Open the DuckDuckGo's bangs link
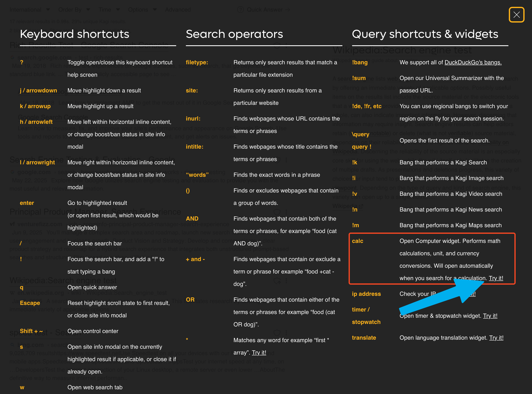This screenshot has width=532, height=394. tap(473, 62)
